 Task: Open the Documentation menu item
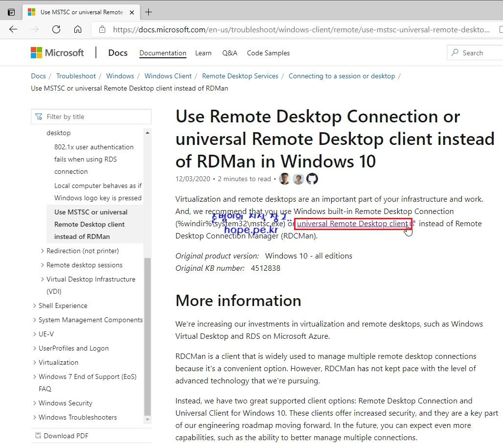(x=162, y=53)
